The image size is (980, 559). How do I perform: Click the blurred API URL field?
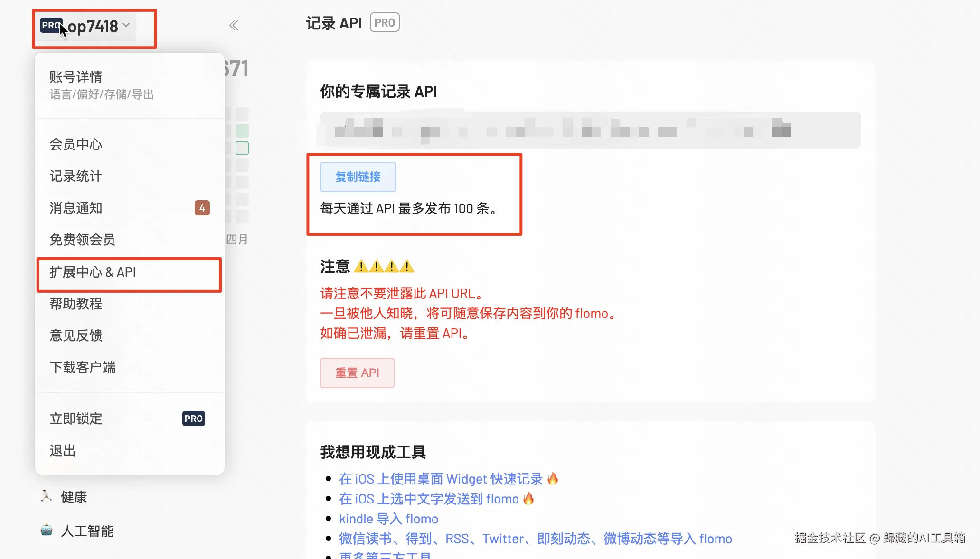click(x=590, y=130)
